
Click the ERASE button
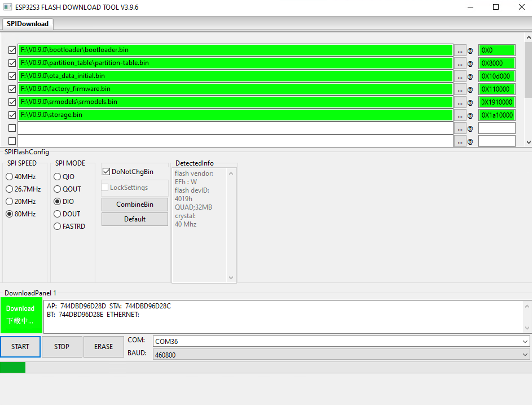pyautogui.click(x=104, y=347)
